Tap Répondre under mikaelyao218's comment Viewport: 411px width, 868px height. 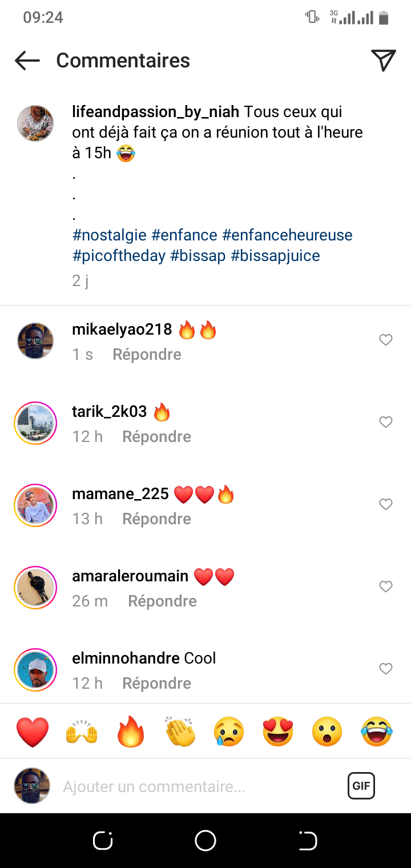coord(147,354)
